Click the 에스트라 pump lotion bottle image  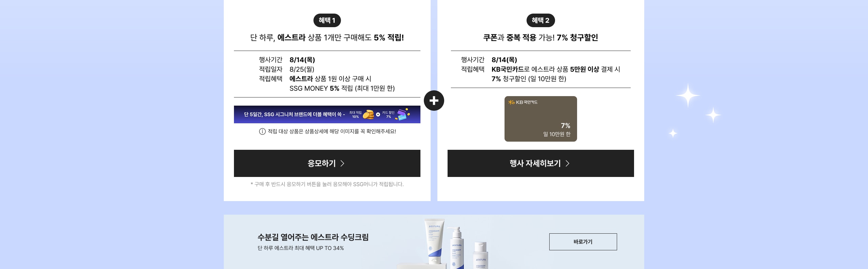point(455,248)
